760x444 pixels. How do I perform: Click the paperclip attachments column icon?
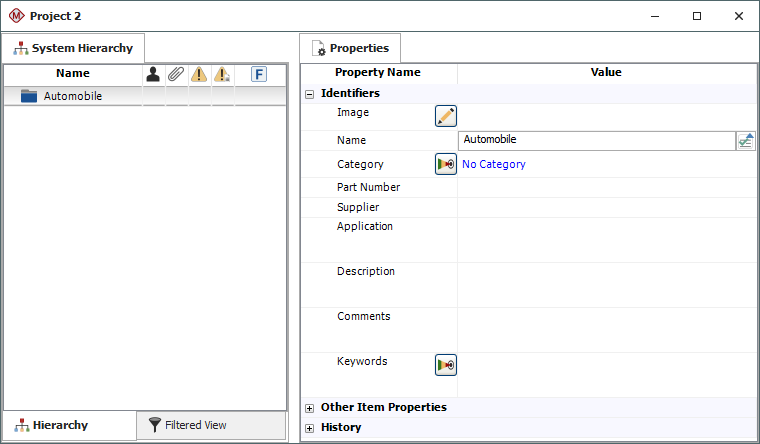click(x=175, y=74)
